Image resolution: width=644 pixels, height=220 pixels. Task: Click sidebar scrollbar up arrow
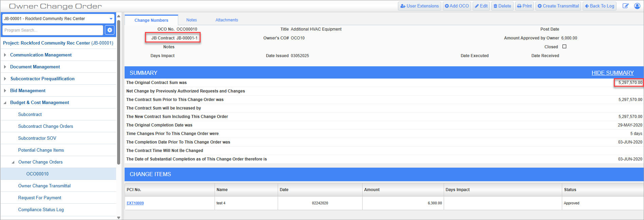tap(118, 16)
